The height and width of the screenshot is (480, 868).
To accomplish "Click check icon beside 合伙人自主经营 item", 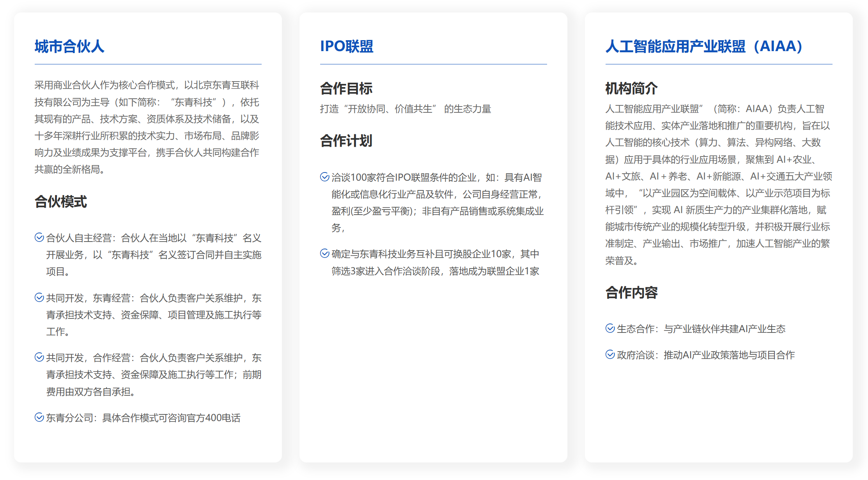I will pyautogui.click(x=39, y=237).
